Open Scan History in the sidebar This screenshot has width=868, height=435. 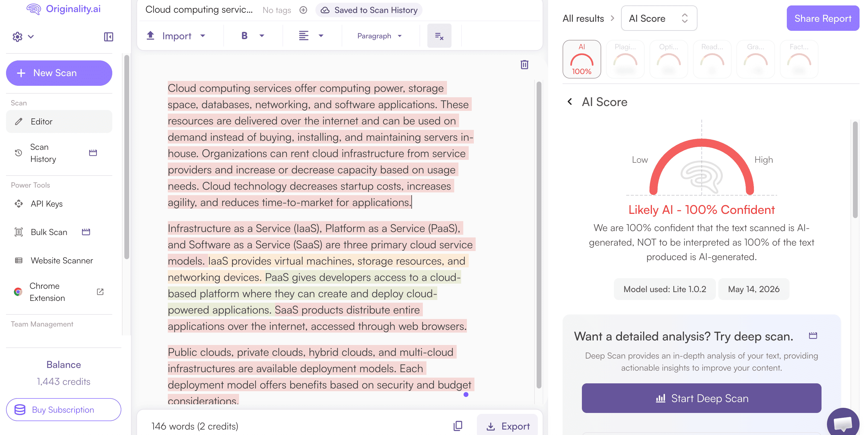[x=59, y=153]
